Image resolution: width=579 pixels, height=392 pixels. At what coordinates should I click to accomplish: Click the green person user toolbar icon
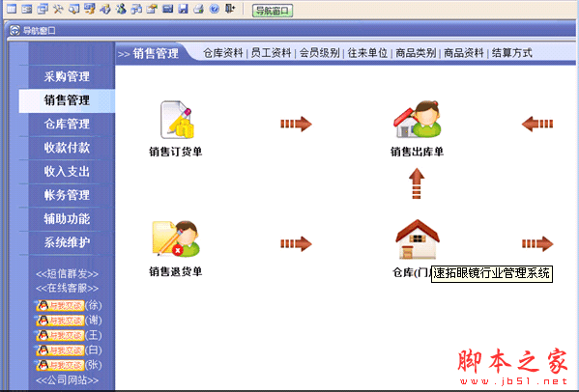point(121,9)
